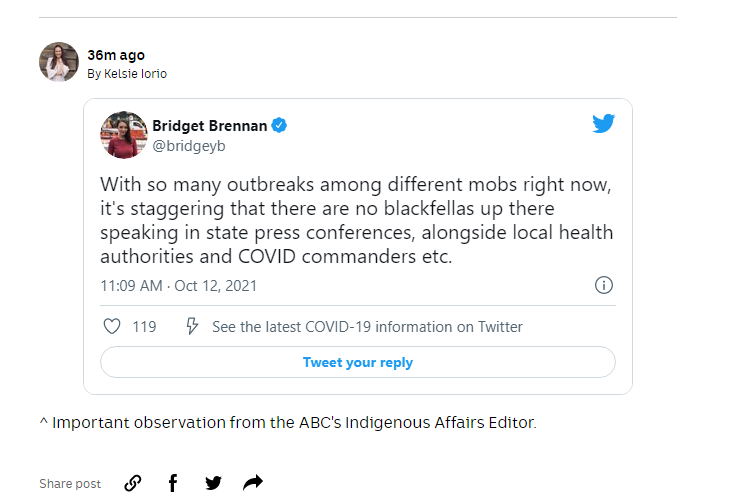741x502 pixels.
Task: Open the @bridgeyb handle link
Action: [x=189, y=145]
